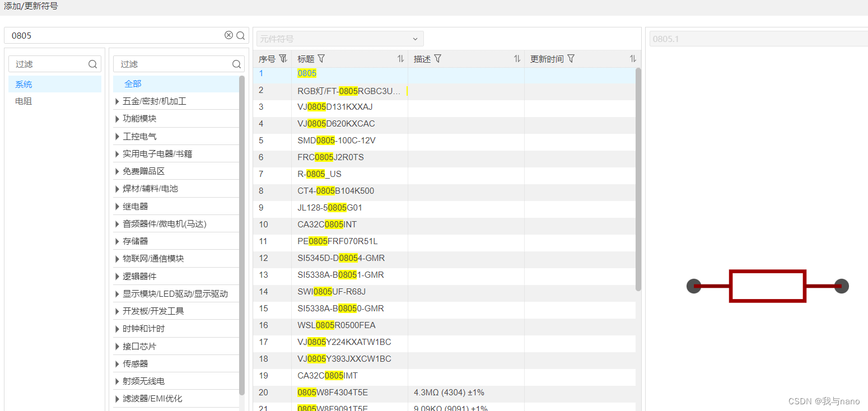The width and height of the screenshot is (868, 411).
Task: Select the WSL0805R0500FEA result
Action: (x=444, y=327)
